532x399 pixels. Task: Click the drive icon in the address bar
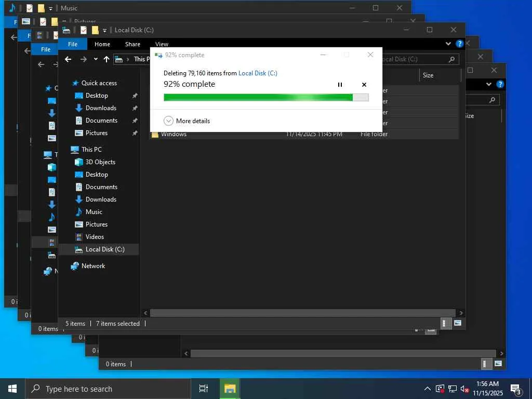click(119, 59)
